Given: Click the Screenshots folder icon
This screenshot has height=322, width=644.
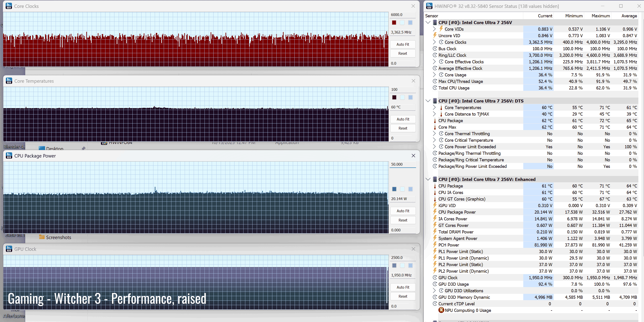Looking at the screenshot, I should click(42, 237).
